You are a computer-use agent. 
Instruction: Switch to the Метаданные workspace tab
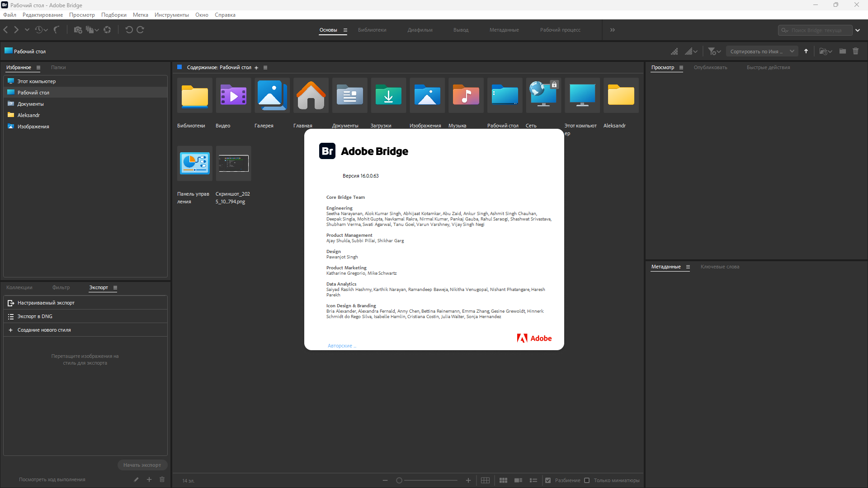(504, 30)
